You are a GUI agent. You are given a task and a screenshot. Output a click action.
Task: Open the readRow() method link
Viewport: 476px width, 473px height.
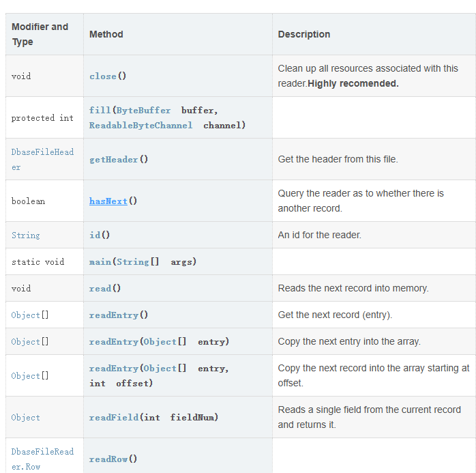[x=108, y=459]
